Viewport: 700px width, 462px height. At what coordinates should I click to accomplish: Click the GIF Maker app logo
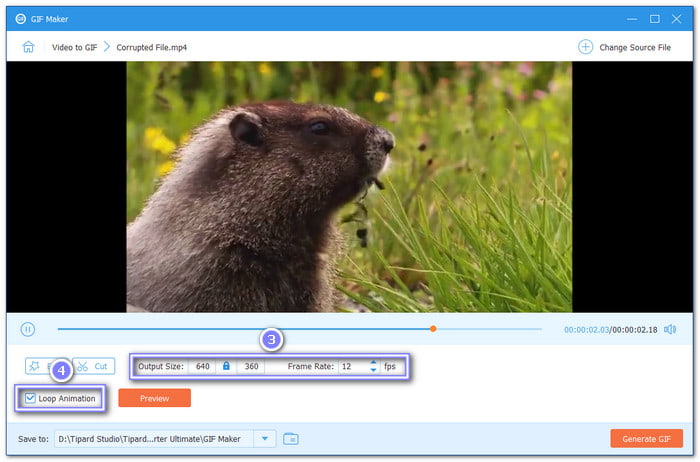(x=20, y=18)
